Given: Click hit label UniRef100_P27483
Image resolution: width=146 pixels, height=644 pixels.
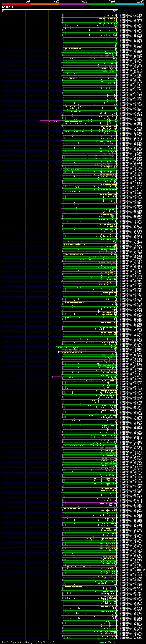Looking at the screenshot, I should click(x=131, y=128).
